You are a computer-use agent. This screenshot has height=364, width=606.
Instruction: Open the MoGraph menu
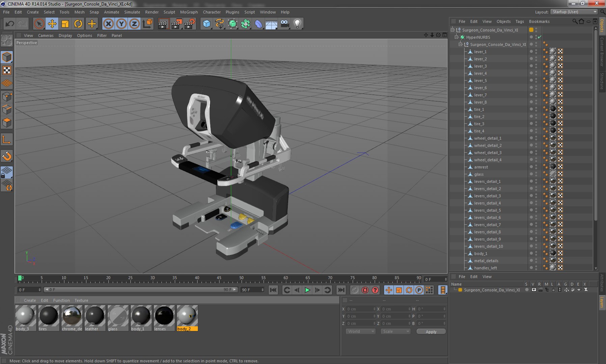point(189,12)
